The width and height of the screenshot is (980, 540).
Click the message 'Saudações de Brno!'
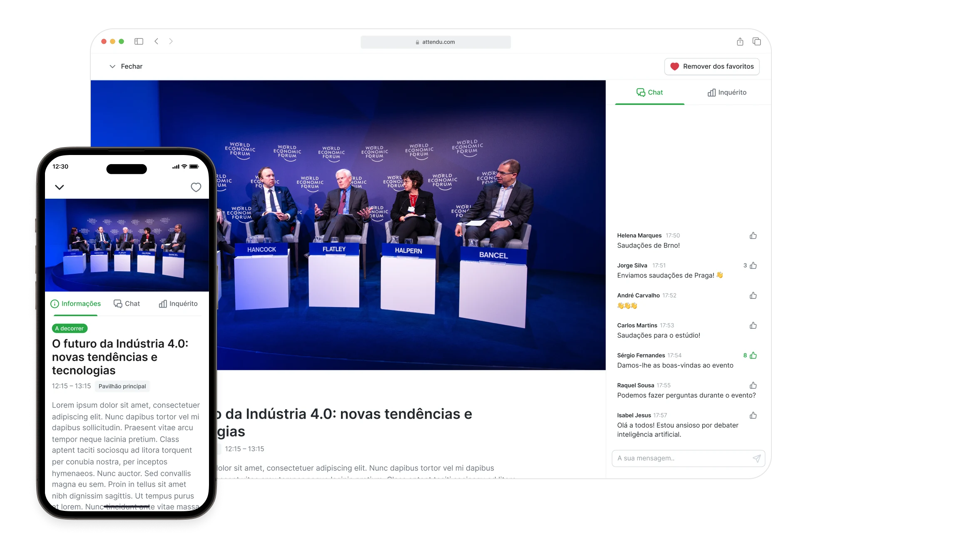coord(648,245)
